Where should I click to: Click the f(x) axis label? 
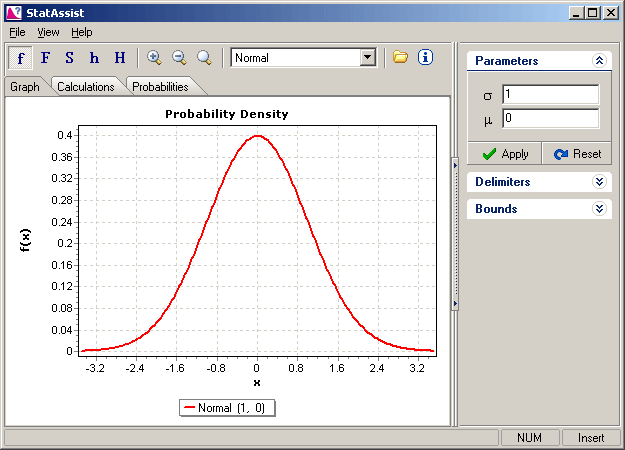[25, 240]
